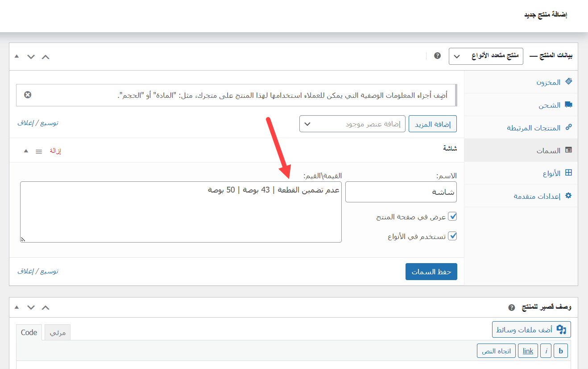Remove the شاشة attribute via إزالة
This screenshot has width=588, height=369.
pyautogui.click(x=55, y=151)
